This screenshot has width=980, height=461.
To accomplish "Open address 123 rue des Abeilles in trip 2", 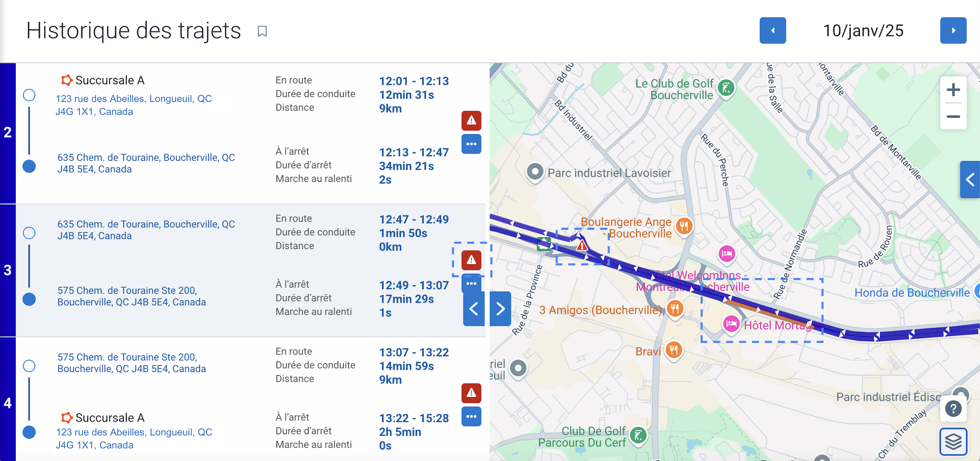I will [133, 105].
